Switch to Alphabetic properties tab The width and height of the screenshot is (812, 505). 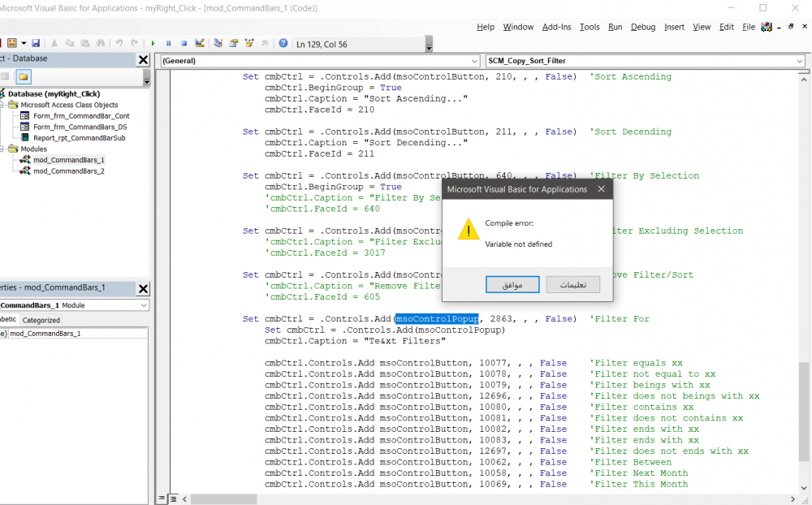click(9, 319)
